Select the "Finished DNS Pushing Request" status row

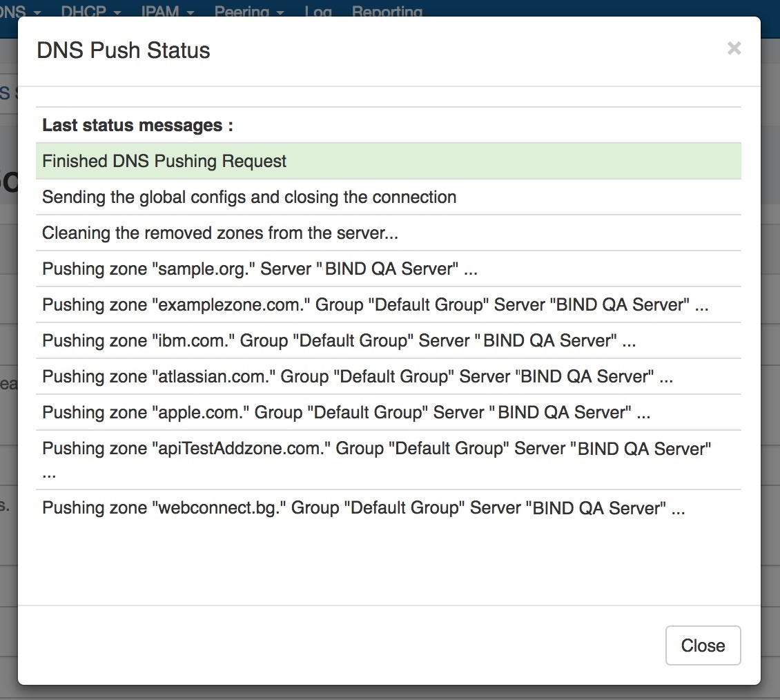coord(164,161)
